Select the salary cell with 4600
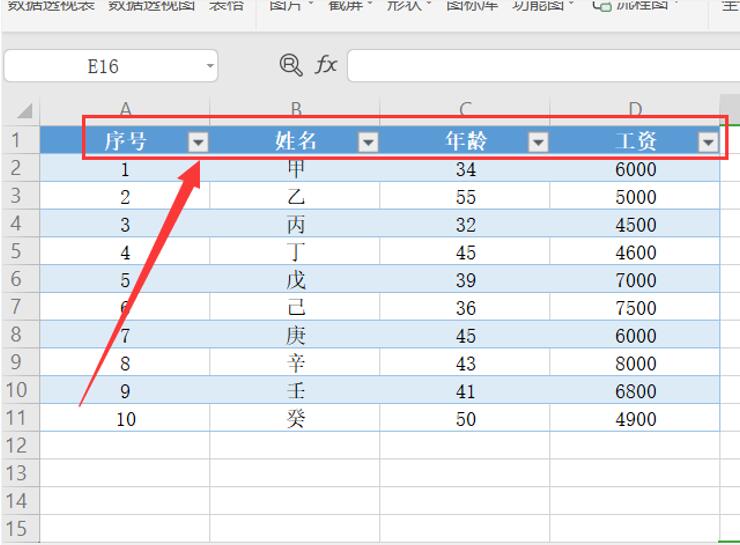Image resolution: width=740 pixels, height=545 pixels. [x=635, y=251]
